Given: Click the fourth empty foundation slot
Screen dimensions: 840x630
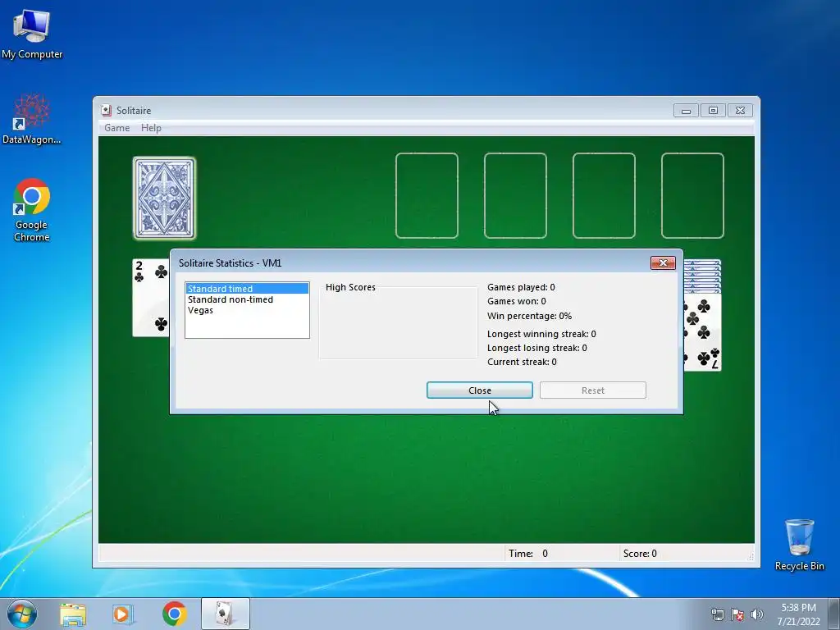Looking at the screenshot, I should coord(692,195).
